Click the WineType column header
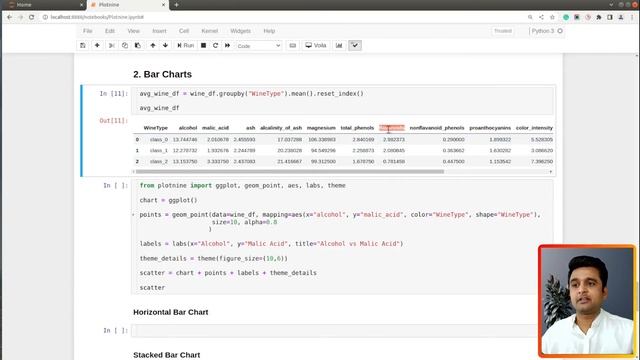This screenshot has height=360, width=640. coord(156,128)
